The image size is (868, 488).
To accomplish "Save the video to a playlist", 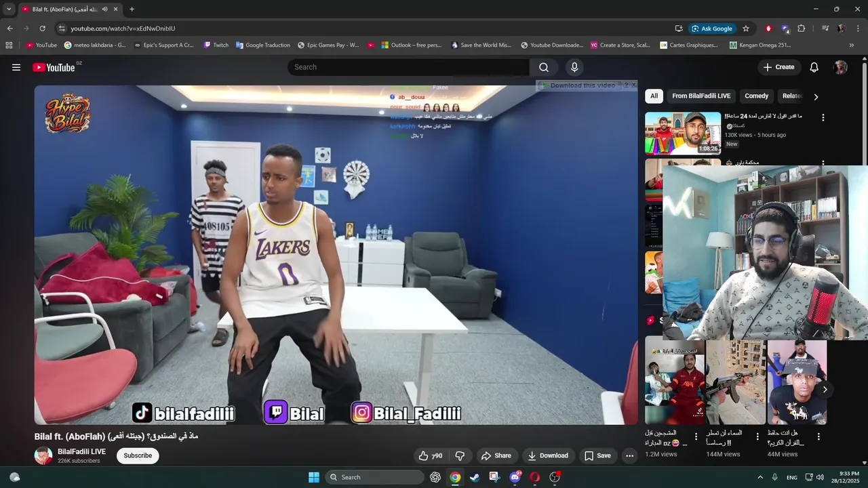I will 597,455.
